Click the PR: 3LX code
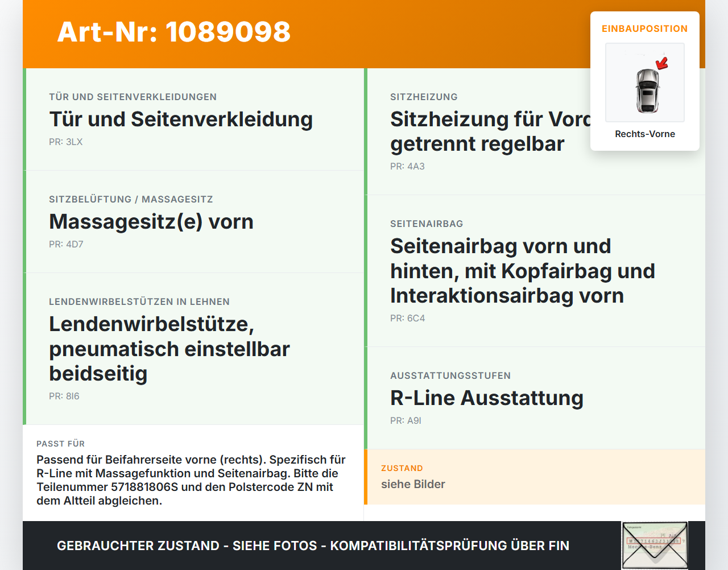This screenshot has width=728, height=570. click(x=66, y=142)
